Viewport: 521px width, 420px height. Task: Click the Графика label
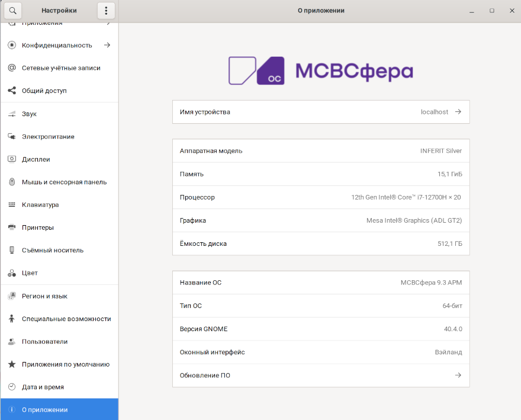[193, 220]
